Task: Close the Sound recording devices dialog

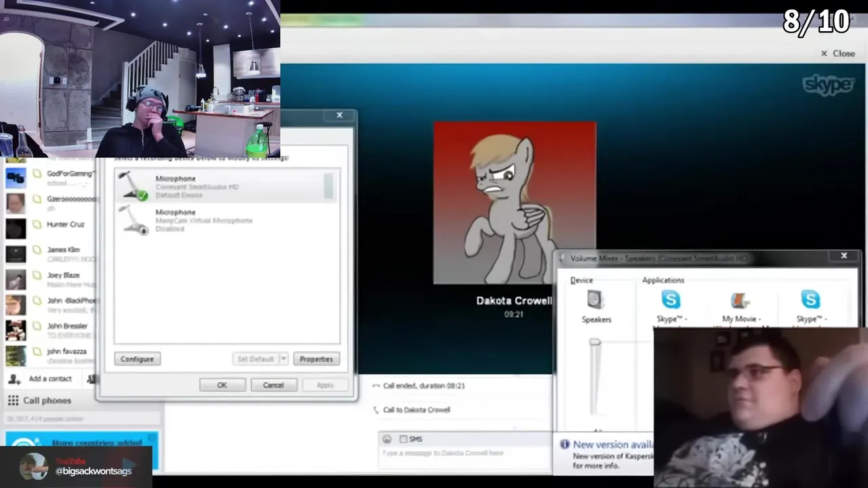Action: coord(340,115)
